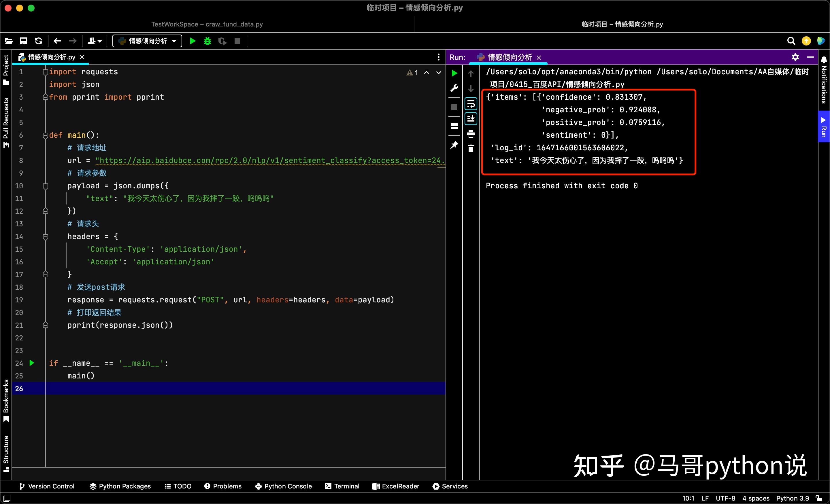Open the Python Console tab

(284, 486)
